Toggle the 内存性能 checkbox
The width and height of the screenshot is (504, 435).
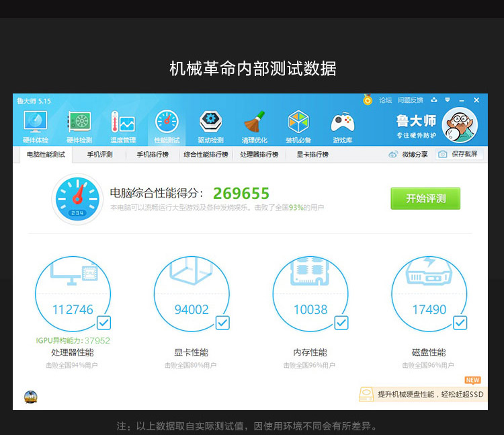point(341,323)
